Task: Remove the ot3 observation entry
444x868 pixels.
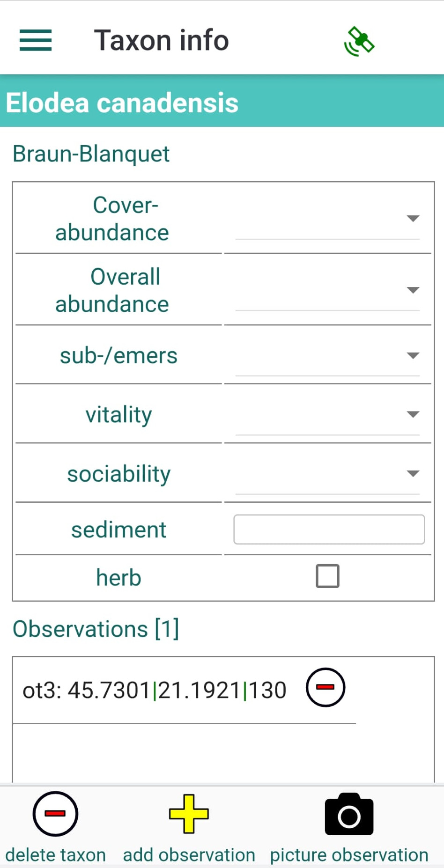Action: pos(326,687)
